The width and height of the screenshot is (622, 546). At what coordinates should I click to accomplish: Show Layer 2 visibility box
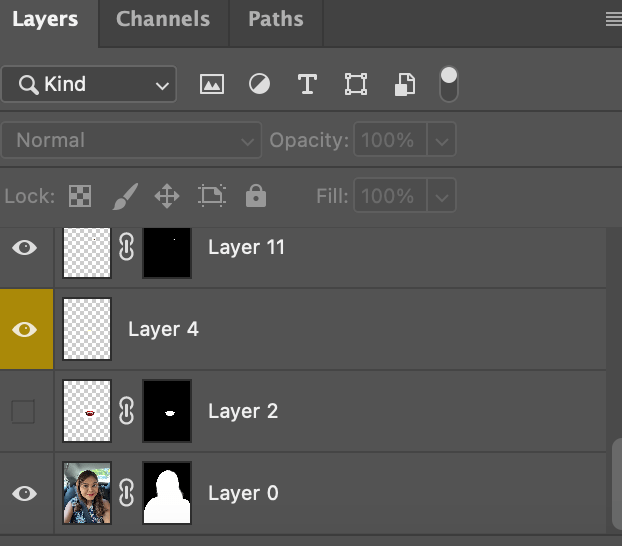(x=23, y=411)
